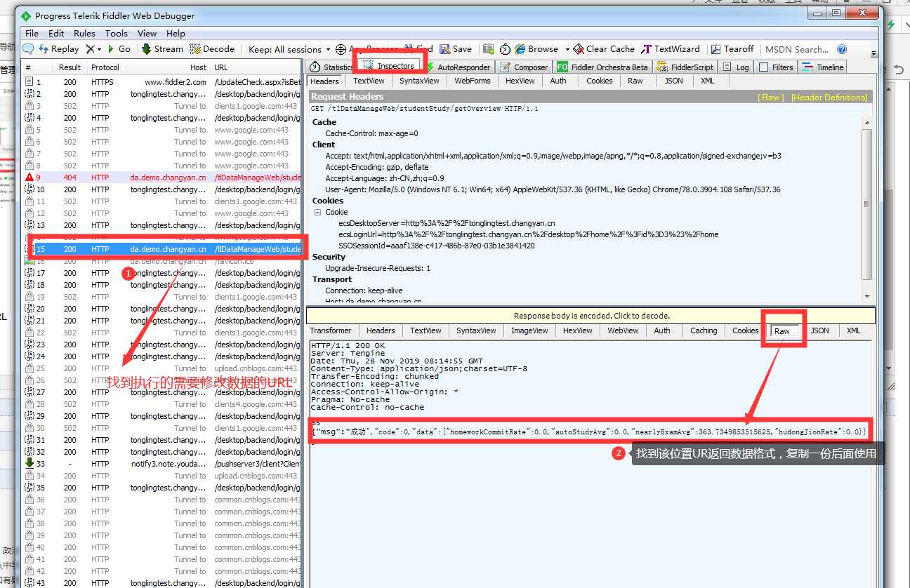
Task: Select session 33 notify3.note.youdao row
Action: pos(163,464)
